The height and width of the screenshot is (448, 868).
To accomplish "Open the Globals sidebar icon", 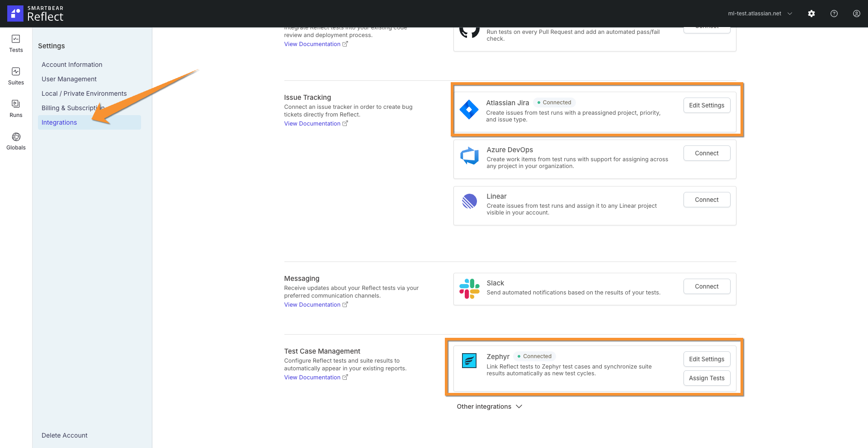I will [16, 139].
